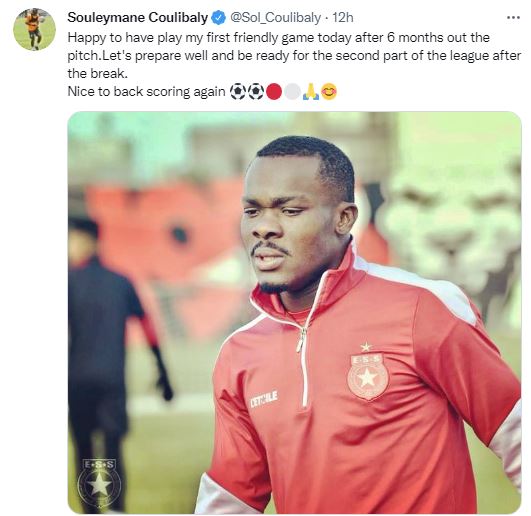
Task: Open the three-dot more options menu
Action: 513,17
